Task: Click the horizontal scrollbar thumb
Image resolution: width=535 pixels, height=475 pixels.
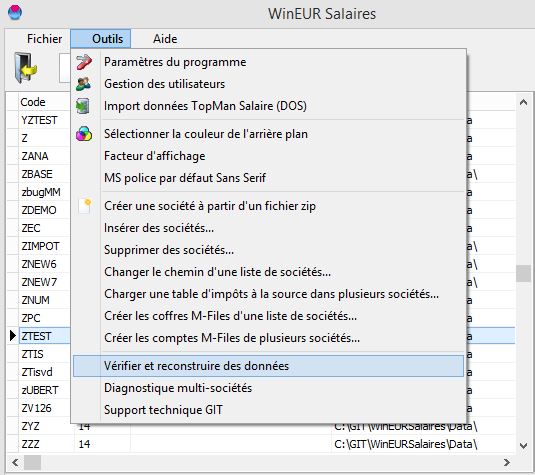Action: [32, 462]
